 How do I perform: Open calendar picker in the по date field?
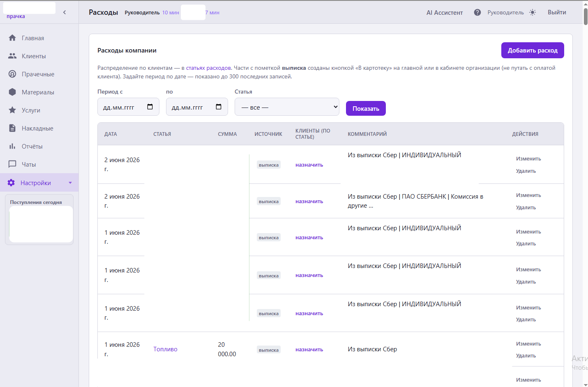pos(219,107)
